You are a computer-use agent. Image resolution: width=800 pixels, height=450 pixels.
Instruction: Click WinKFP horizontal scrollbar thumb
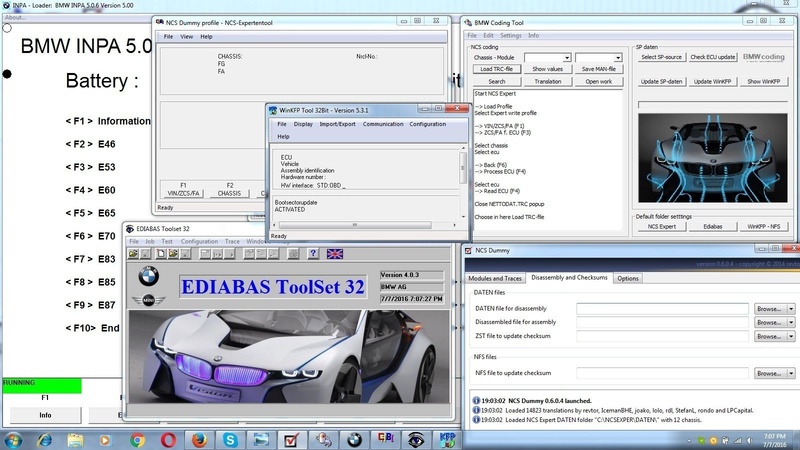pyautogui.click(x=355, y=225)
